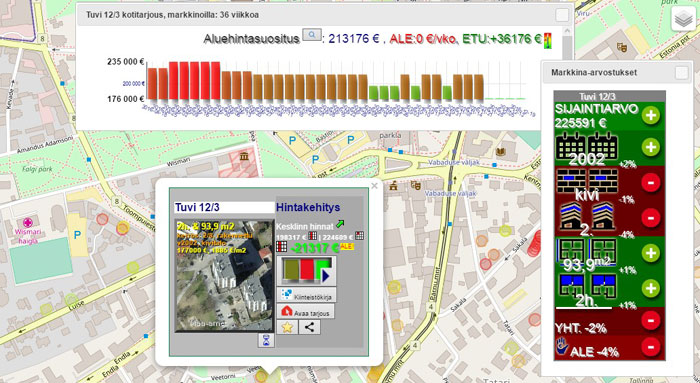700x383 pixels.
Task: Click the ALE:0 €/vko text
Action: tap(422, 39)
